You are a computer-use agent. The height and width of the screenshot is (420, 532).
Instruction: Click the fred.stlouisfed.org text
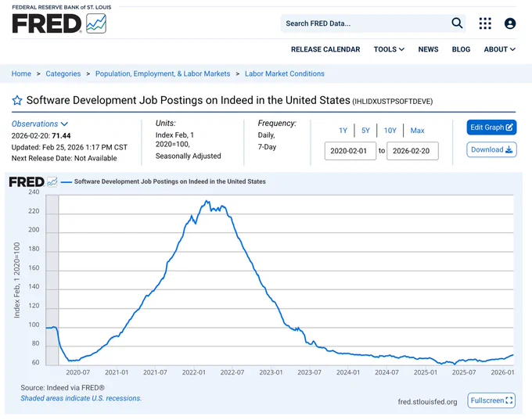[427, 402]
